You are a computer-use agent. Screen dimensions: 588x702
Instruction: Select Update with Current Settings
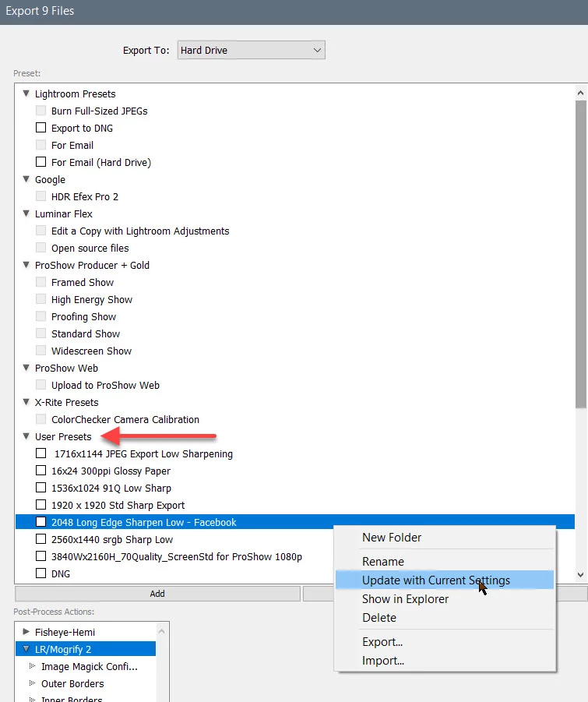click(445, 580)
